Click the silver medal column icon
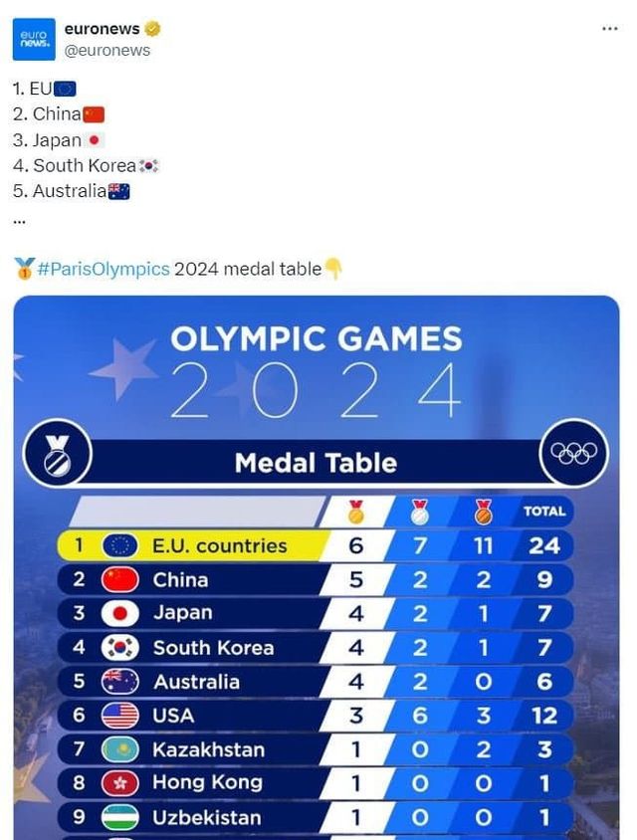Screen dimensions: 637x840 click(x=419, y=512)
